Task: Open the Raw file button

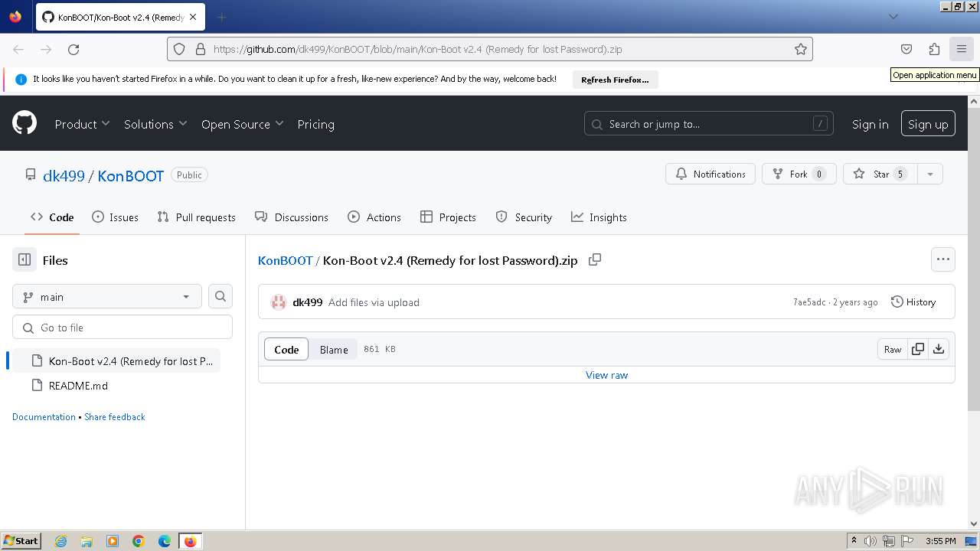Action: 893,349
